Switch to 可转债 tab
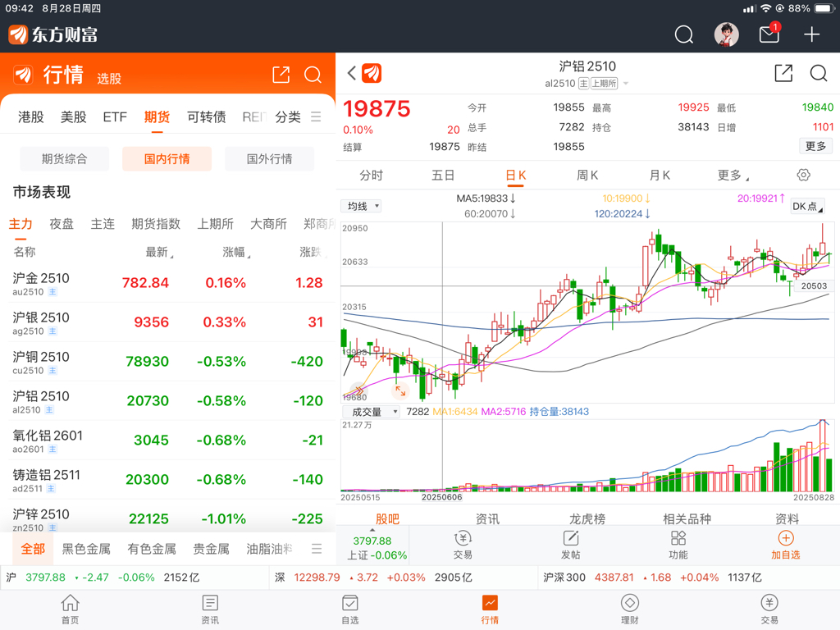The image size is (840, 630). 206,116
